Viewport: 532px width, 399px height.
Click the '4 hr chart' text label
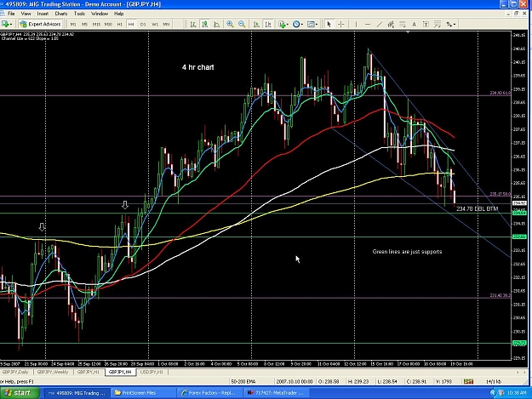point(198,67)
